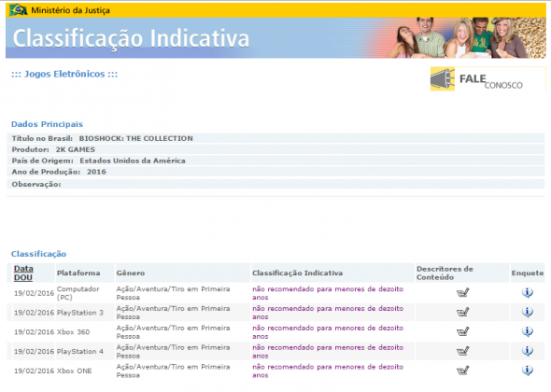Image resolution: width=551 pixels, height=392 pixels.
Task: Click the Dados Principais section heading
Action: pos(47,124)
